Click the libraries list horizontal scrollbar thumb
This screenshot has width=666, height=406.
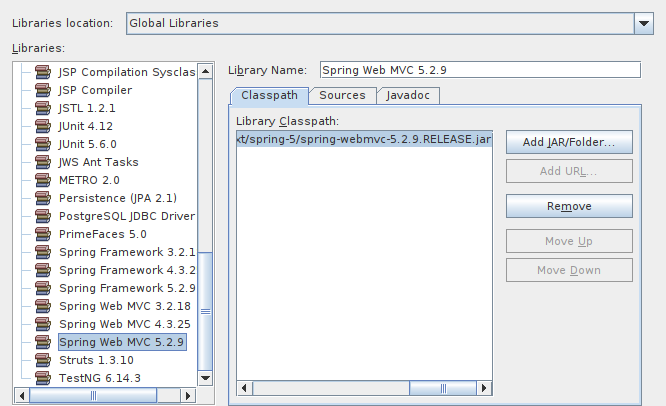point(93,396)
